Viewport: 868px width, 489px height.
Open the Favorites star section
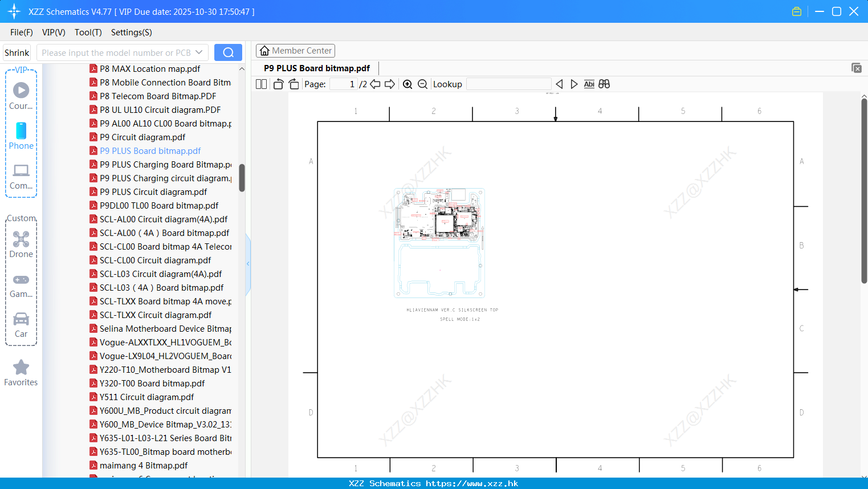(x=21, y=373)
